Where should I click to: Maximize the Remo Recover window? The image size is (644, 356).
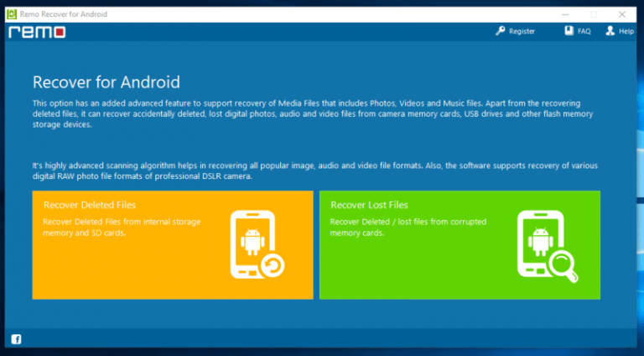click(594, 14)
